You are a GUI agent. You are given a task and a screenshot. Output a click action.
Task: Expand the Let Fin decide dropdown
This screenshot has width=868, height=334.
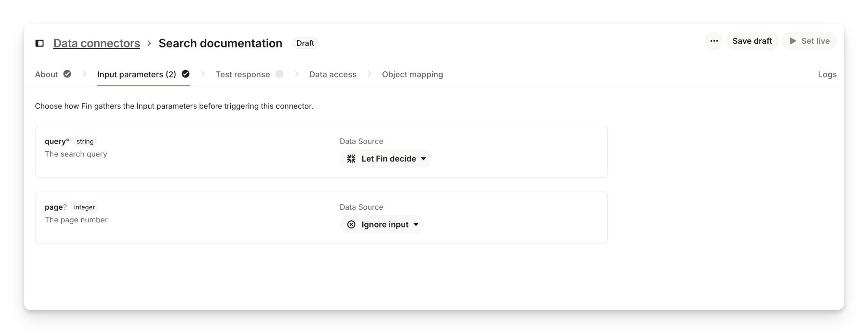423,158
